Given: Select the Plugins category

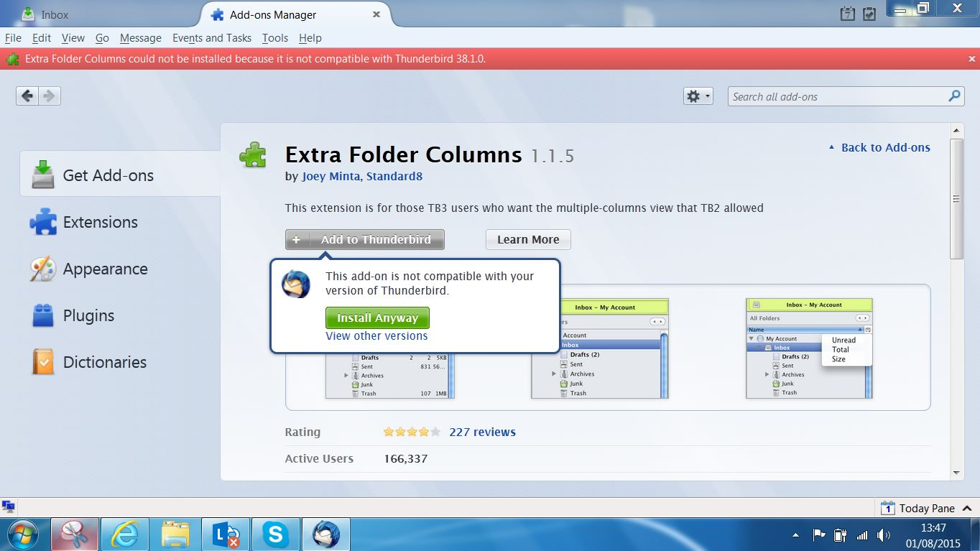Looking at the screenshot, I should point(120,315).
